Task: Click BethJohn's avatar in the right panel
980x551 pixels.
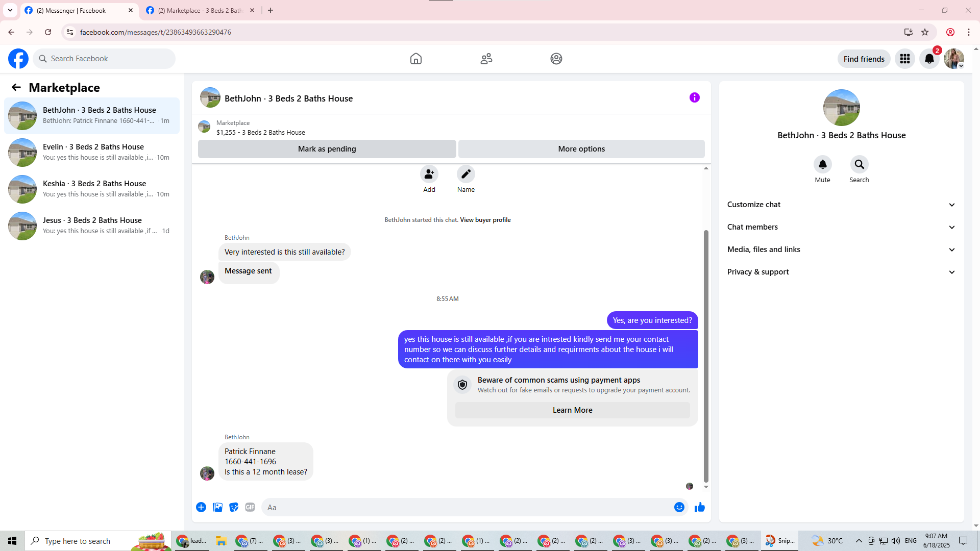Action: (x=842, y=108)
